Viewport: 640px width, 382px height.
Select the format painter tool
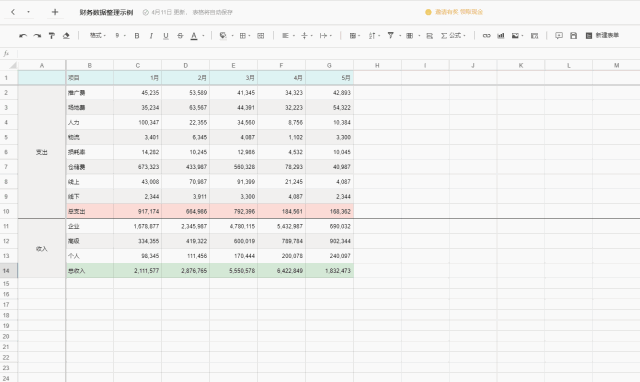click(51, 36)
